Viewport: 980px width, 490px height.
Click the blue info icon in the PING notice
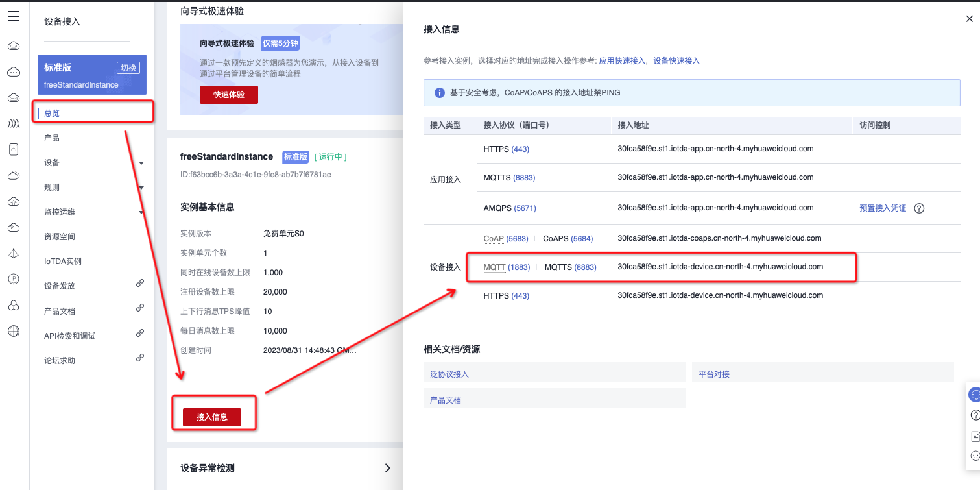click(x=439, y=93)
